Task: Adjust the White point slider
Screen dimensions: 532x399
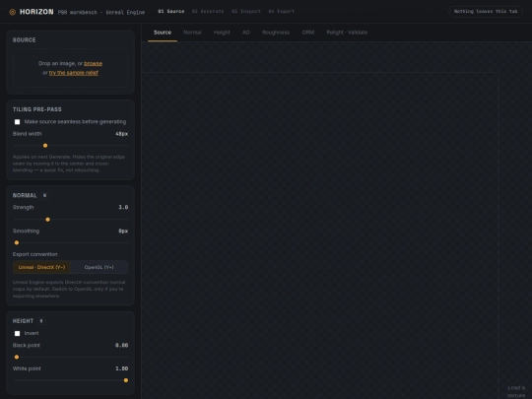Action: pos(71,380)
